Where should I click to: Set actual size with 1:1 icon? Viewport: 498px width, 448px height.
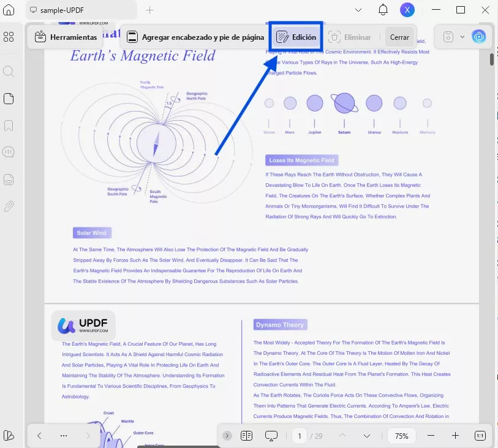click(x=480, y=436)
